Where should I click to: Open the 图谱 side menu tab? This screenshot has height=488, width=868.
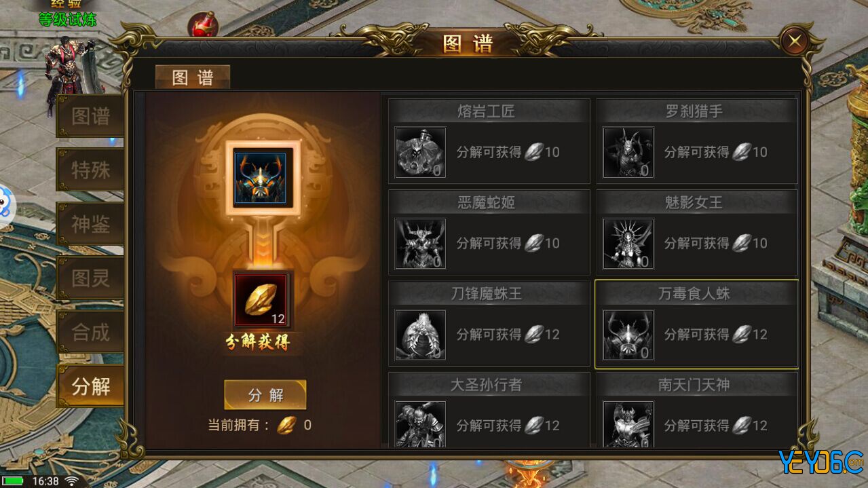[90, 116]
